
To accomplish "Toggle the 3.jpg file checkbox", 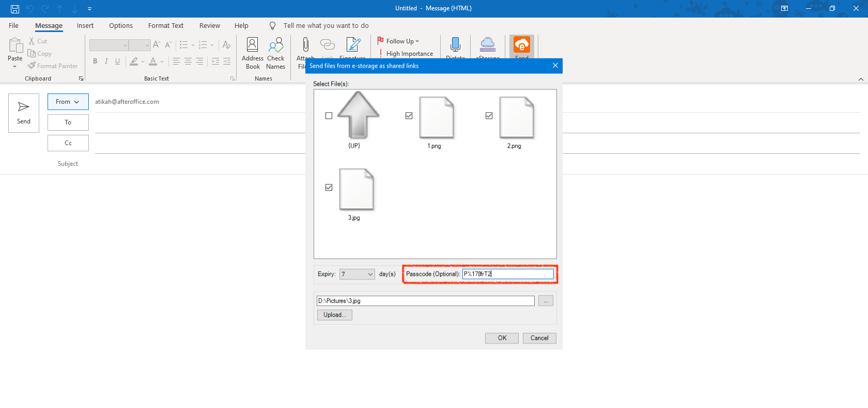I will pos(329,187).
